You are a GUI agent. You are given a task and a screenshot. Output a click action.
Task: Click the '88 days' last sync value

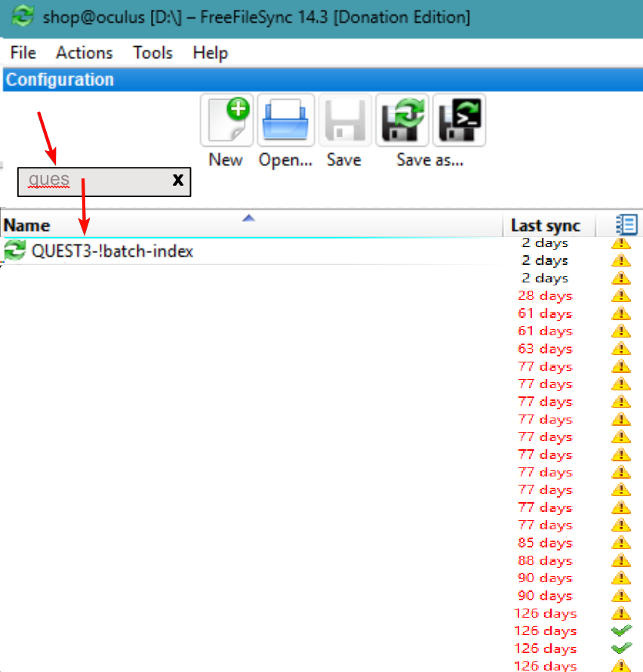[x=544, y=560]
